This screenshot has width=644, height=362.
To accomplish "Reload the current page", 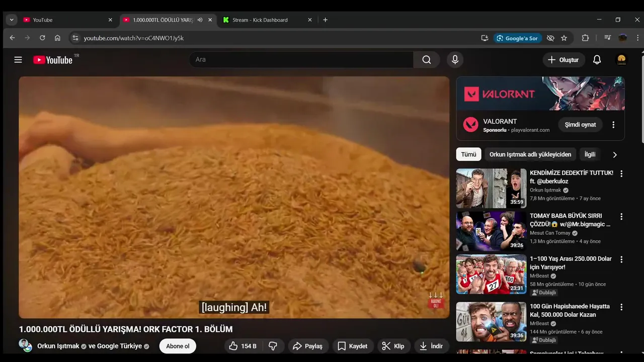I will pos(42,38).
